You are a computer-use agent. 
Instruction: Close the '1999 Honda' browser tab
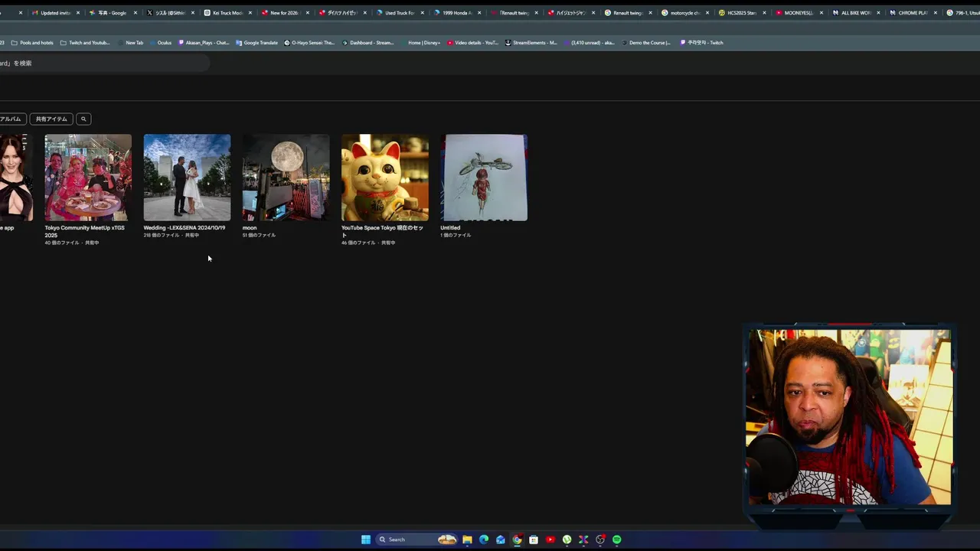point(479,13)
